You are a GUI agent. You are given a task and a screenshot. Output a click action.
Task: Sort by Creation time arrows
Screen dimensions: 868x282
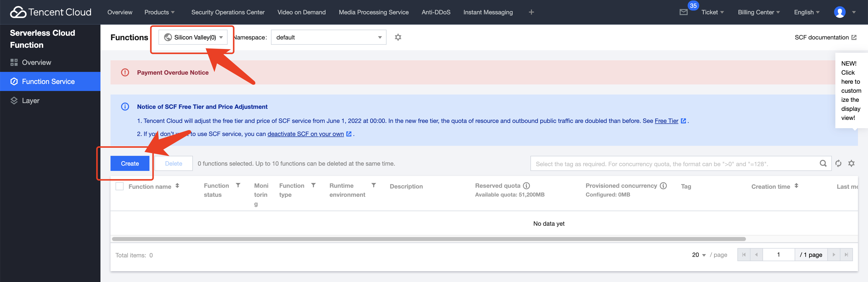click(796, 186)
